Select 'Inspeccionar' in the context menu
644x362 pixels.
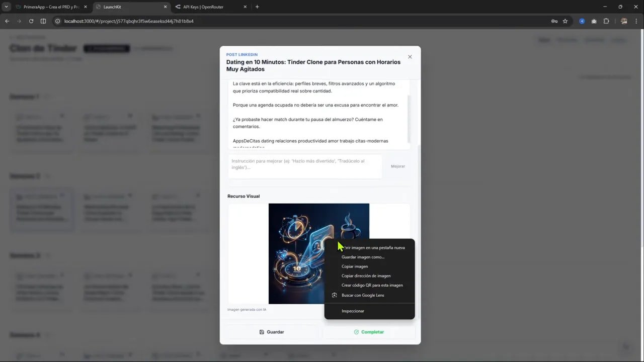coord(353,311)
